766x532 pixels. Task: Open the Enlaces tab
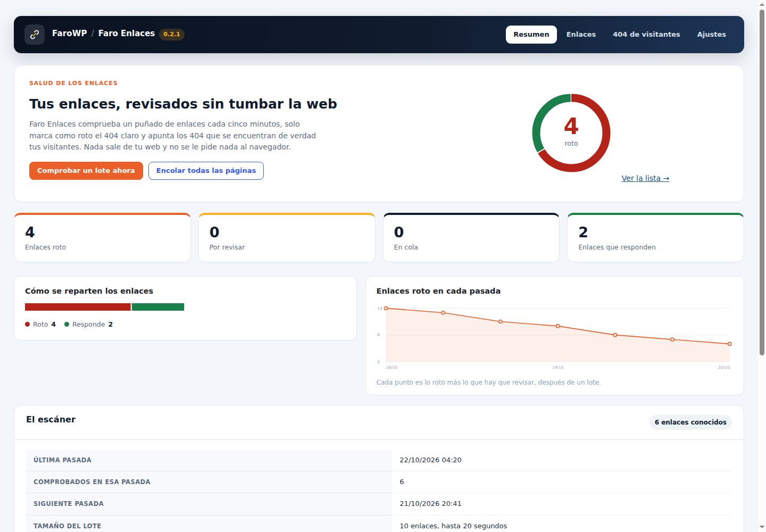tap(581, 35)
